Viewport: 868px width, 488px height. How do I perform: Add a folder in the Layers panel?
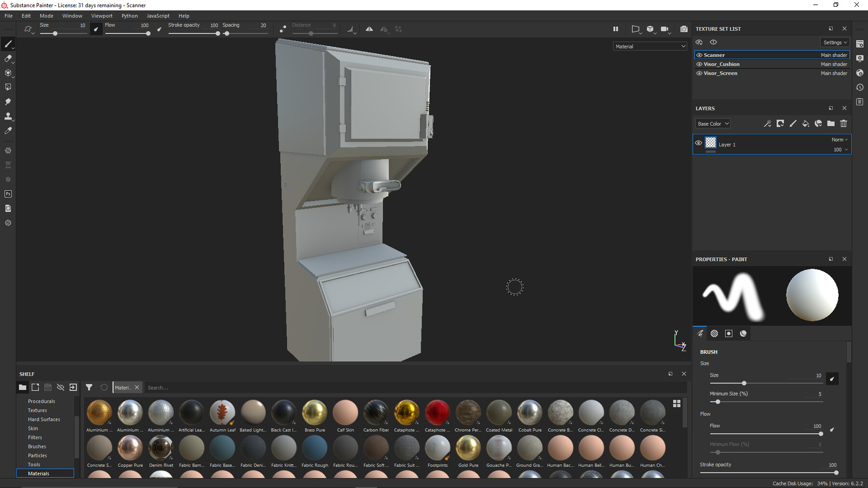831,123
